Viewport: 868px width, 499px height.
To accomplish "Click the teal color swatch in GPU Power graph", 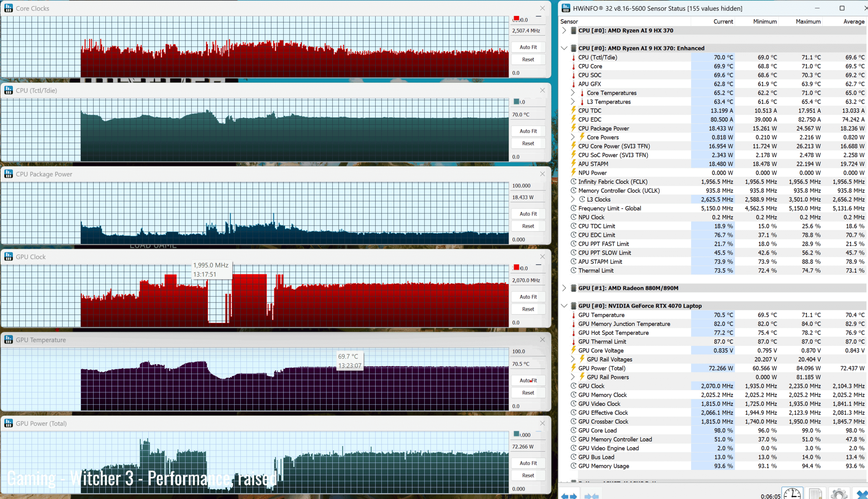I will point(516,434).
